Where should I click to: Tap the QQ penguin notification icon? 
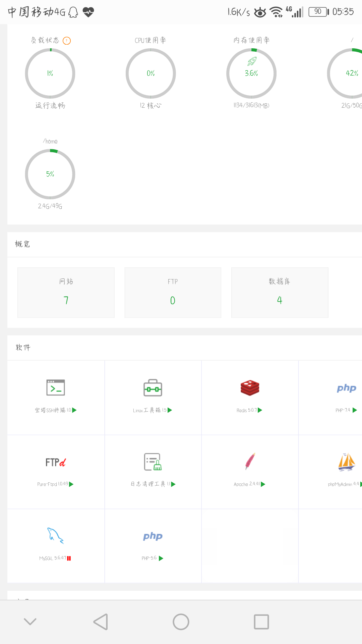click(73, 12)
